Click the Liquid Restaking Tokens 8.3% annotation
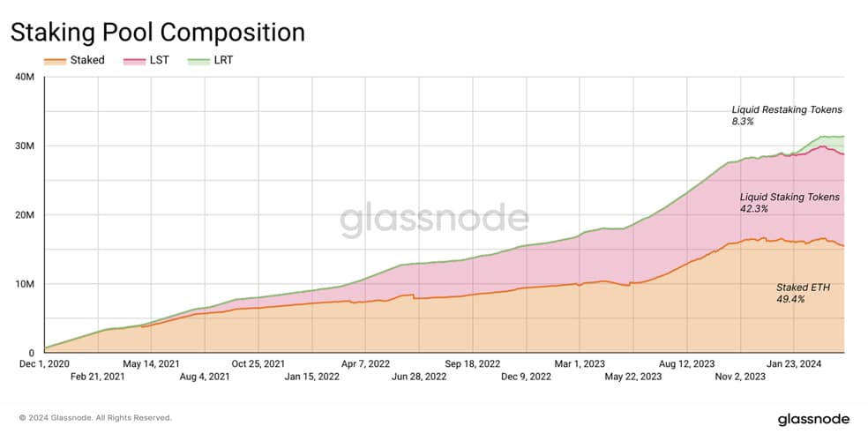This screenshot has height=441, width=868. tap(787, 116)
